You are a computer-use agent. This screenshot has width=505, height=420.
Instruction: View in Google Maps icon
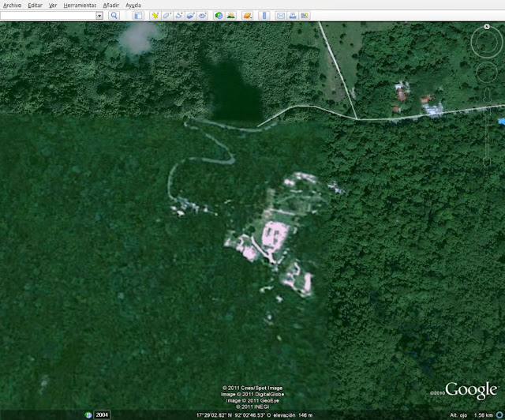[305, 16]
